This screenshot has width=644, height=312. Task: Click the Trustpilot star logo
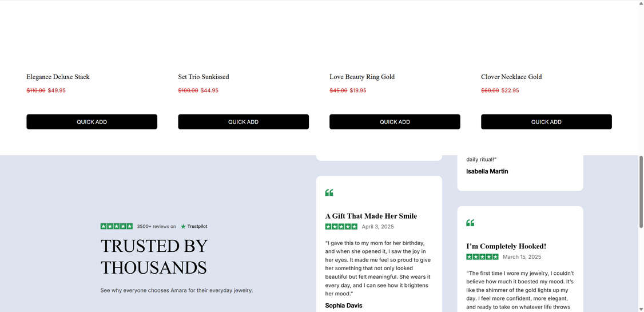coord(183,227)
